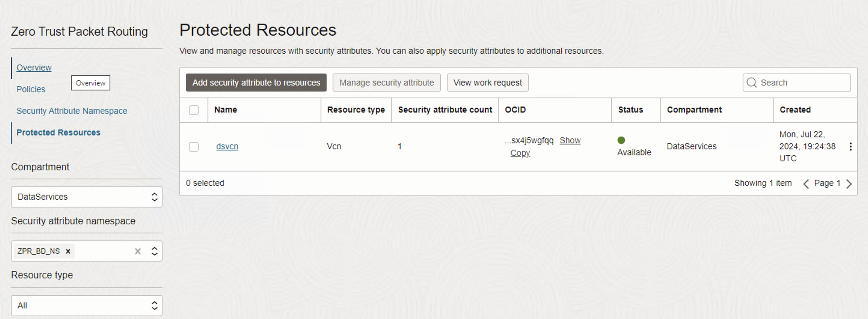Screen dimensions: 868x319
Task: Remove the ZPR_BD_NS namespace tag
Action: tap(68, 251)
